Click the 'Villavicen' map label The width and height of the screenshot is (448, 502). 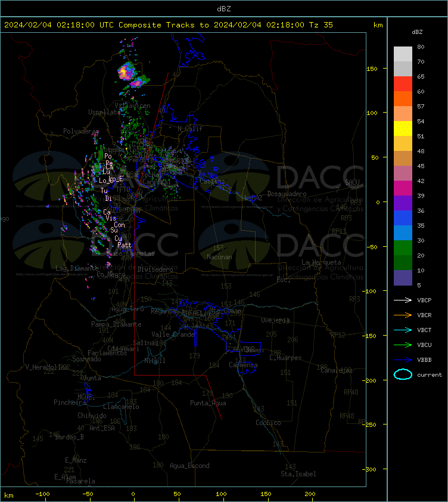(x=132, y=106)
